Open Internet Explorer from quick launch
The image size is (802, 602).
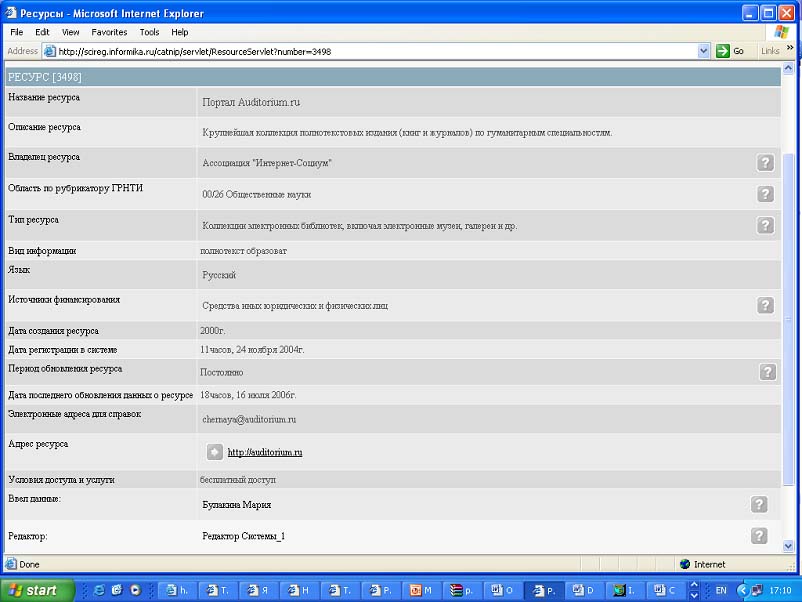99,590
